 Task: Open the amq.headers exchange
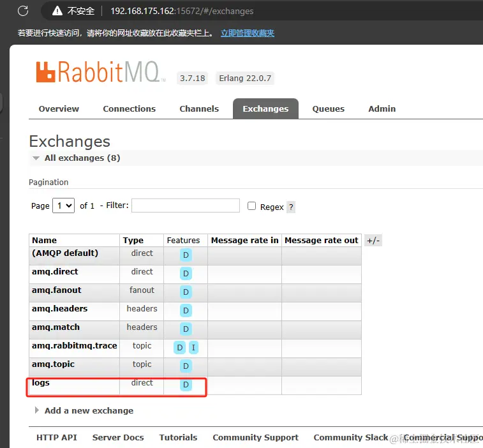(x=60, y=309)
